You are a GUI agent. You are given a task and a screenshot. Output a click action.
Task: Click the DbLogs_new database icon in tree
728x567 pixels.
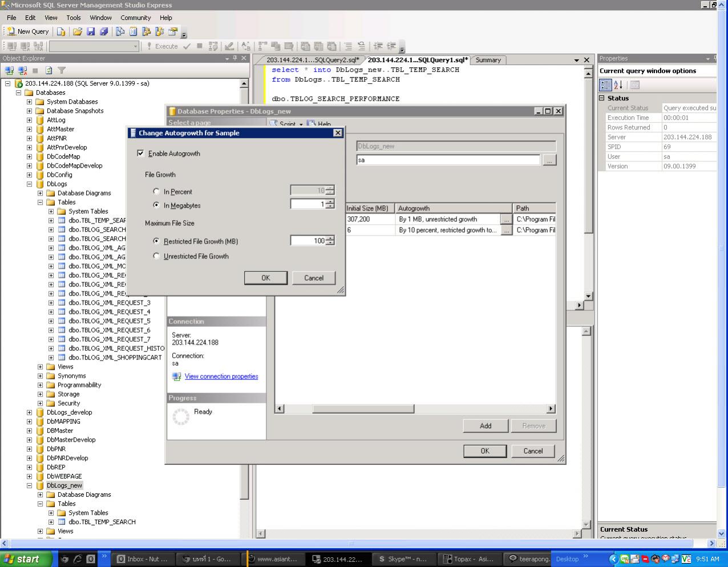[x=40, y=485]
